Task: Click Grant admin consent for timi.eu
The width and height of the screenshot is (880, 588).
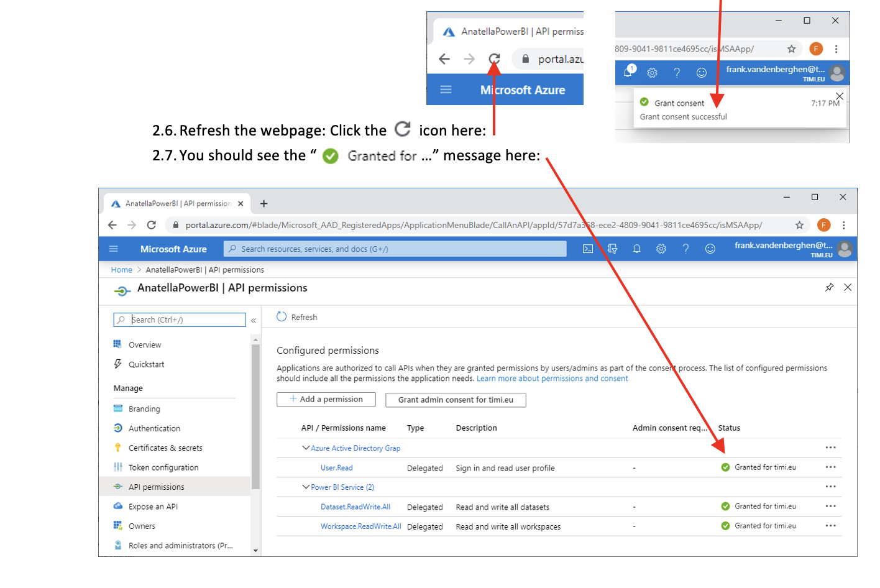Action: tap(456, 400)
